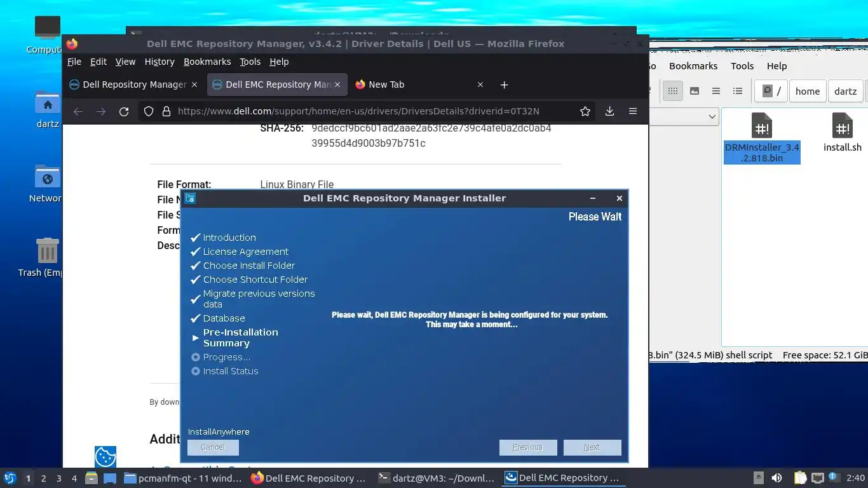Click the cookie settings icon on webpage
868x488 pixels.
coord(105,456)
